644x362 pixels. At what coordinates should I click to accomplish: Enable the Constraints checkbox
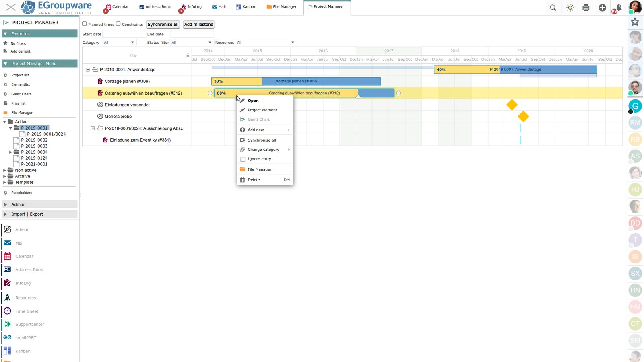point(118,24)
